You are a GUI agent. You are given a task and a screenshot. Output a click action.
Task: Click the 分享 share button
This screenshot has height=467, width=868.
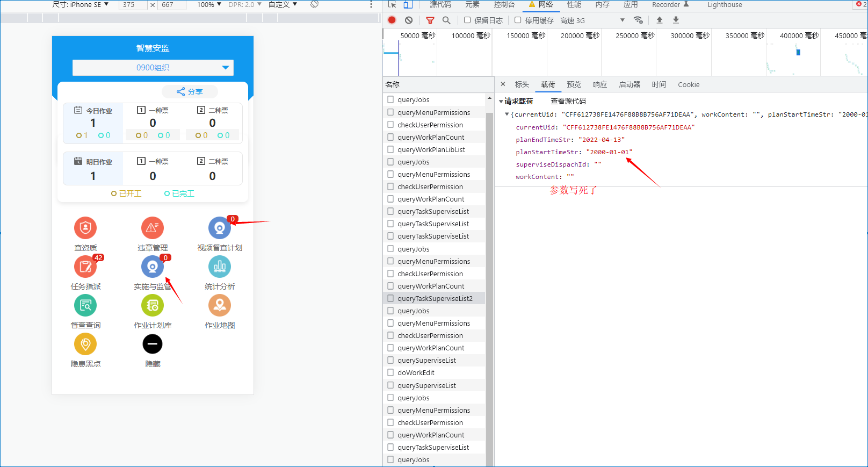coord(190,92)
